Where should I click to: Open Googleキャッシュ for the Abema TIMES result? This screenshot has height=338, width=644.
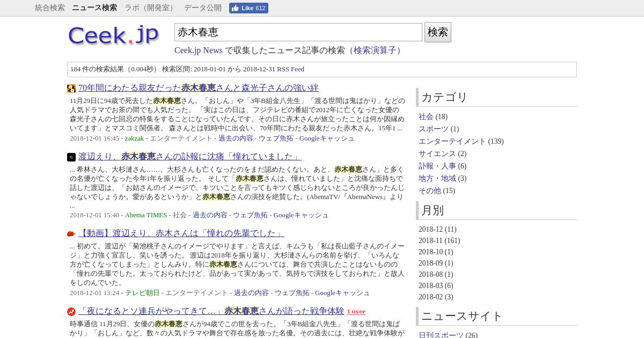(301, 215)
